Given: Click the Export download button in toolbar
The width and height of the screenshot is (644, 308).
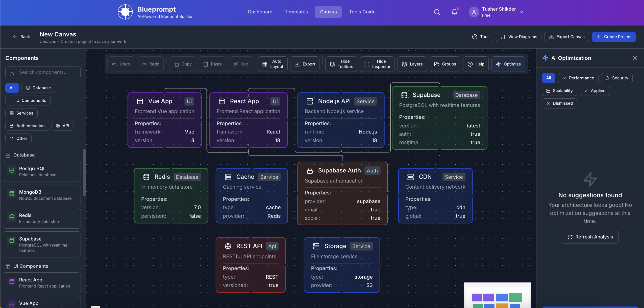Looking at the screenshot, I should 305,64.
